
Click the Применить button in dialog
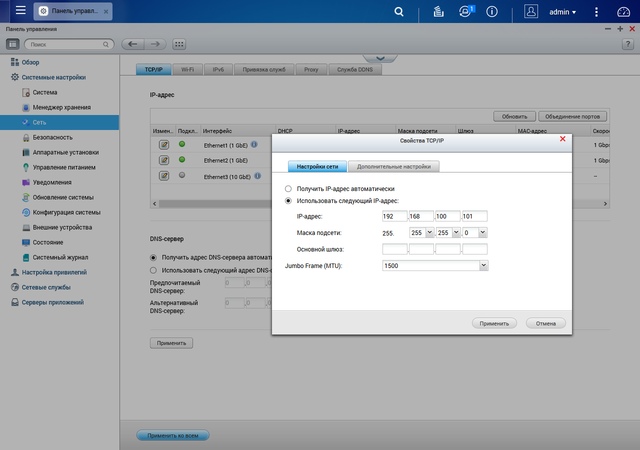pyautogui.click(x=495, y=323)
